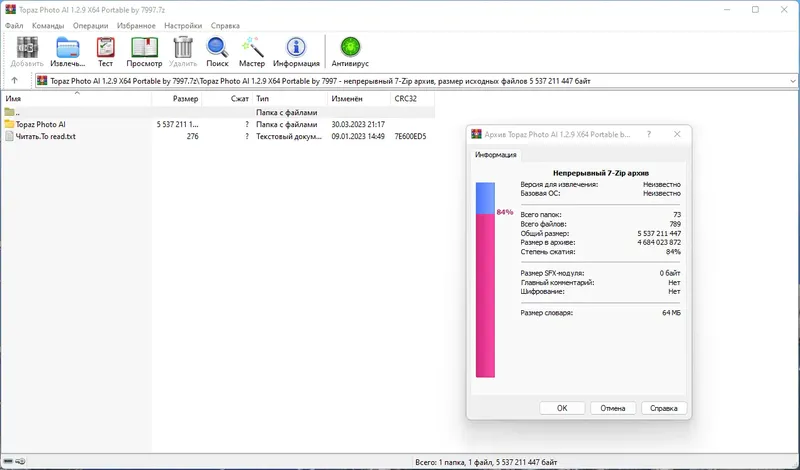Select the Читать.To read.txt file row

tap(218, 136)
